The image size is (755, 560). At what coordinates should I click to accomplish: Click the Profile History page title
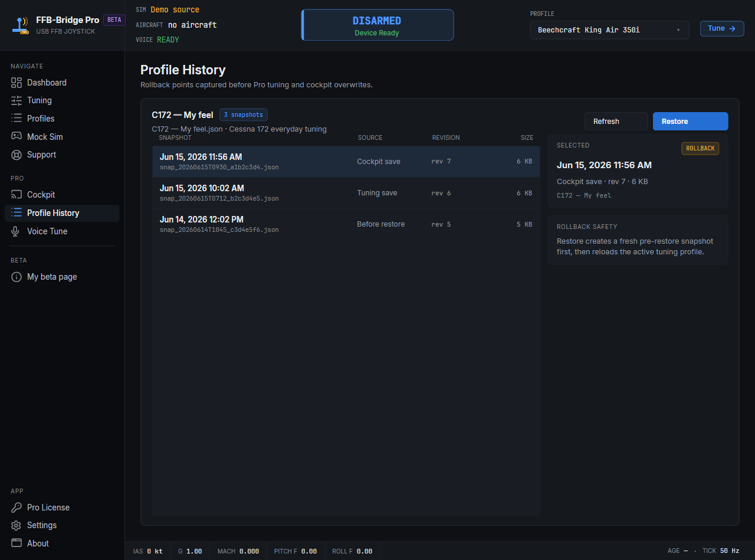click(183, 70)
